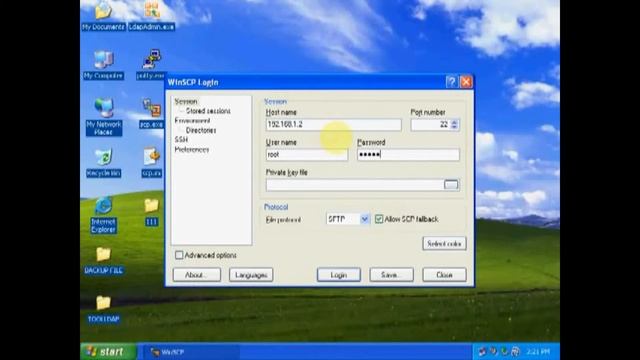The width and height of the screenshot is (640, 360).
Task: Enable Advanced options checkbox
Action: [179, 255]
